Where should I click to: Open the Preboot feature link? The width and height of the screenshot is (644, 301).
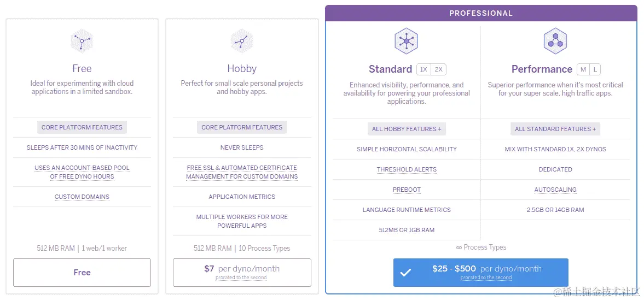pyautogui.click(x=407, y=190)
